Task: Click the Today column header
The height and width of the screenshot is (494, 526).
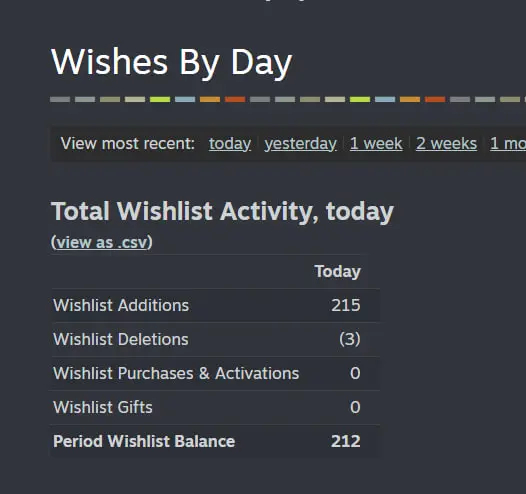Action: pos(337,272)
